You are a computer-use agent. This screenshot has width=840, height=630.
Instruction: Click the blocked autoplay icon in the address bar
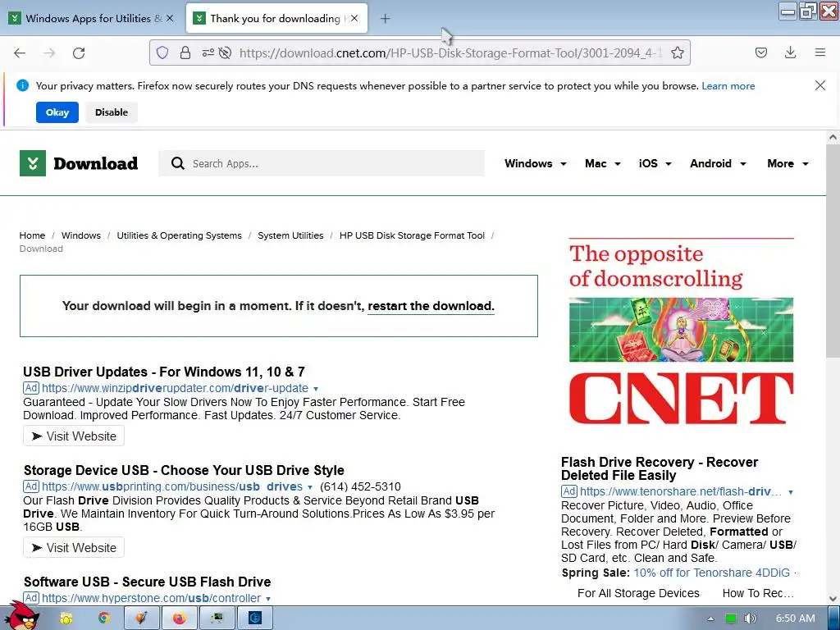tap(226, 52)
